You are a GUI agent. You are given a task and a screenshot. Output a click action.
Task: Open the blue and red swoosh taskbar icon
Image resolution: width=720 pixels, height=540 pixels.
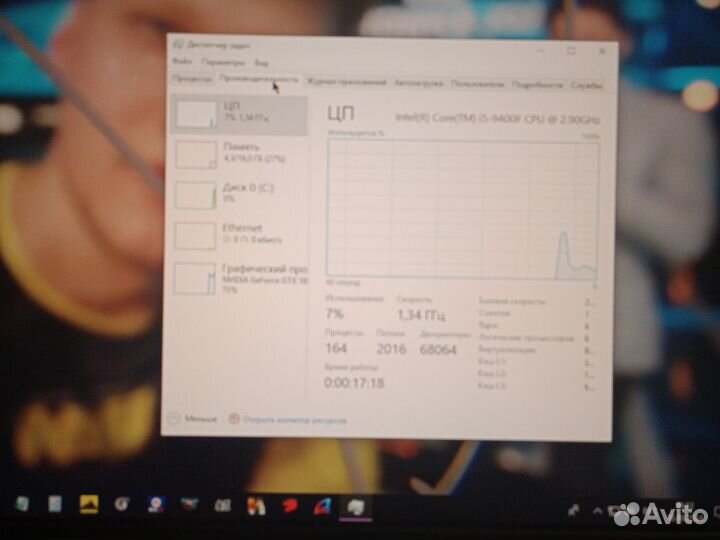click(x=323, y=507)
